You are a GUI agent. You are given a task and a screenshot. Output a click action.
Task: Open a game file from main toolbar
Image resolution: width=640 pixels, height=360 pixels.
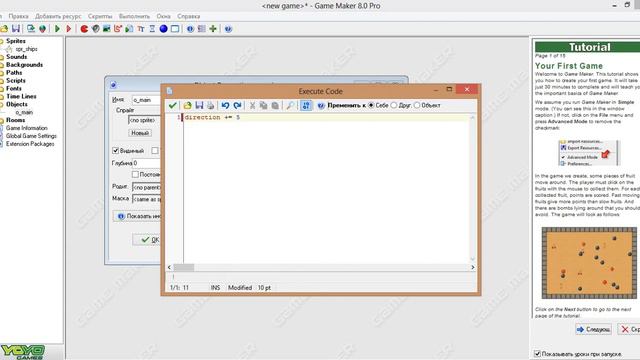[4, 29]
